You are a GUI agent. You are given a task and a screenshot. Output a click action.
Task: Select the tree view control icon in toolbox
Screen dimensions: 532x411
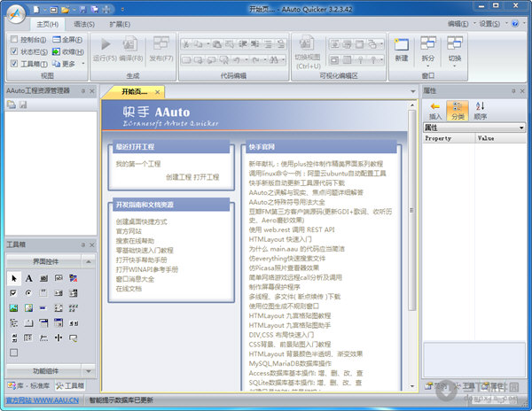click(x=13, y=323)
